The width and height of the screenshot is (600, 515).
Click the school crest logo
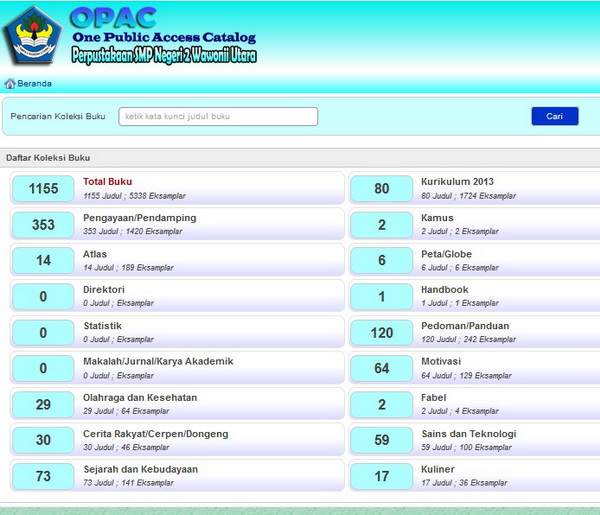click(x=32, y=37)
